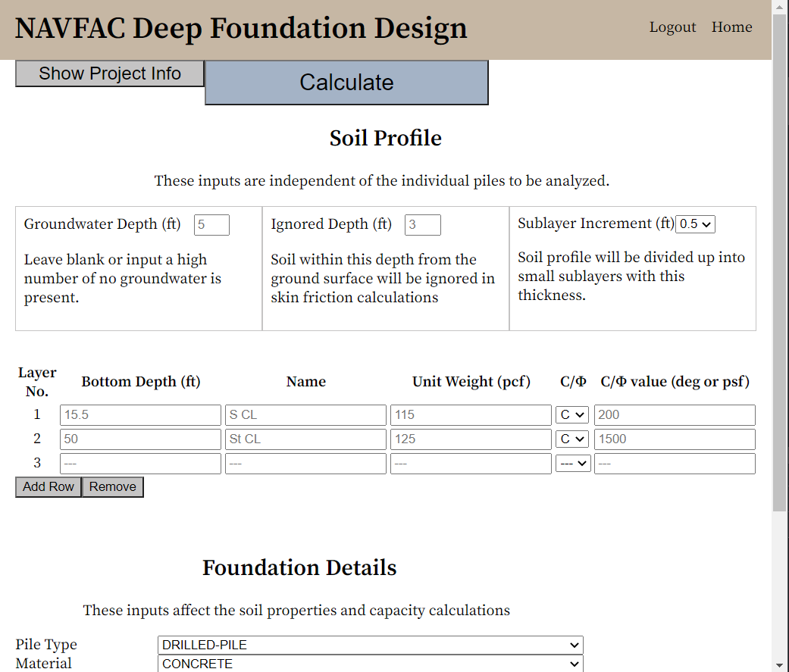The width and height of the screenshot is (789, 672).
Task: Edit layer 1 name S CL
Action: [x=305, y=415]
